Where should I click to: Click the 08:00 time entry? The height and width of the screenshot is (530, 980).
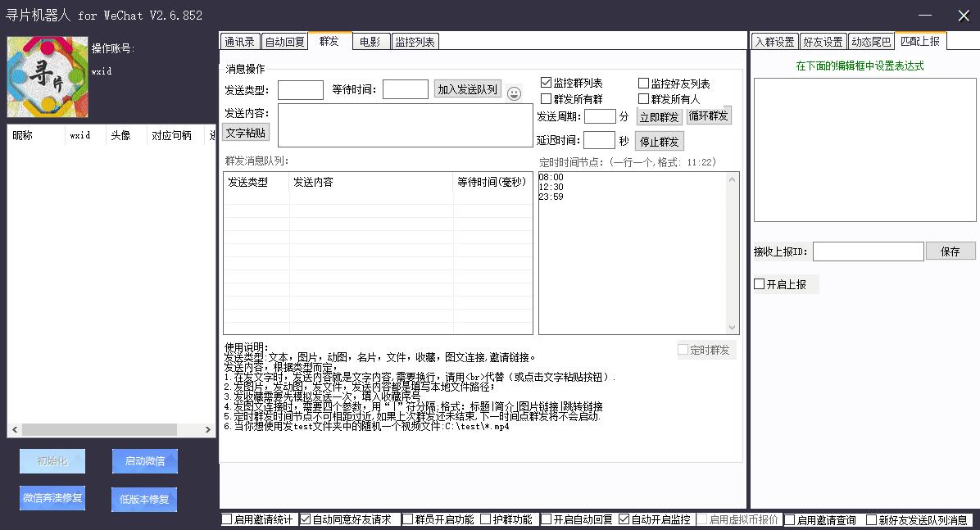[551, 178]
